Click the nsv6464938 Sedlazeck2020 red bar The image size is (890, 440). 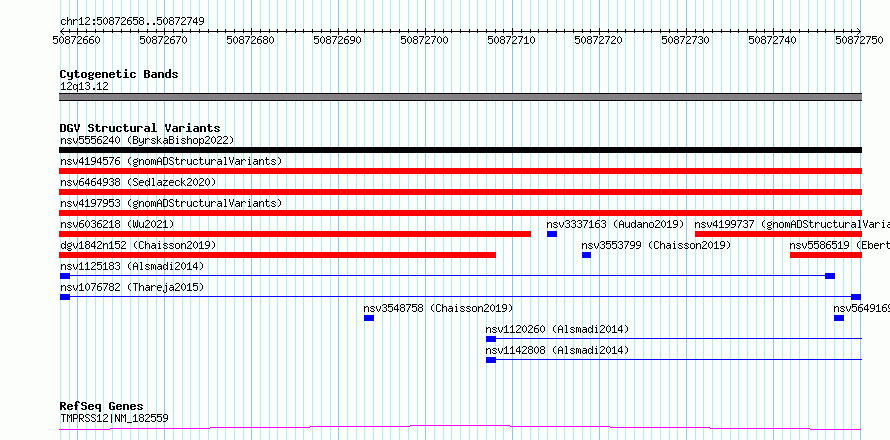pos(460,192)
